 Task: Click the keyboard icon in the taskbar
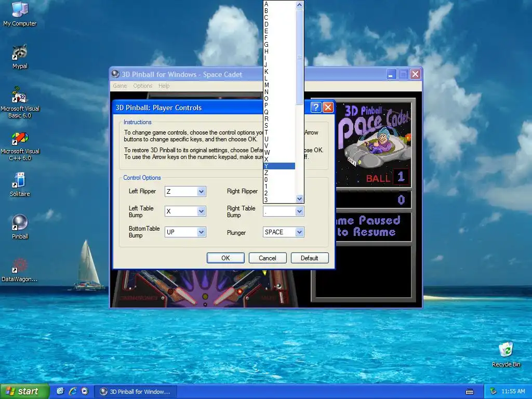470,392
